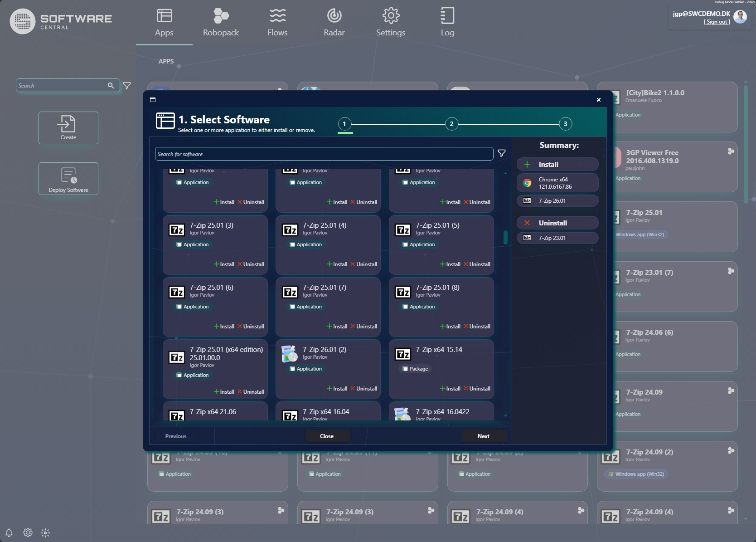Image resolution: width=756 pixels, height=542 pixels.
Task: Click 3GP Viewer Free card share icon
Action: 731,151
